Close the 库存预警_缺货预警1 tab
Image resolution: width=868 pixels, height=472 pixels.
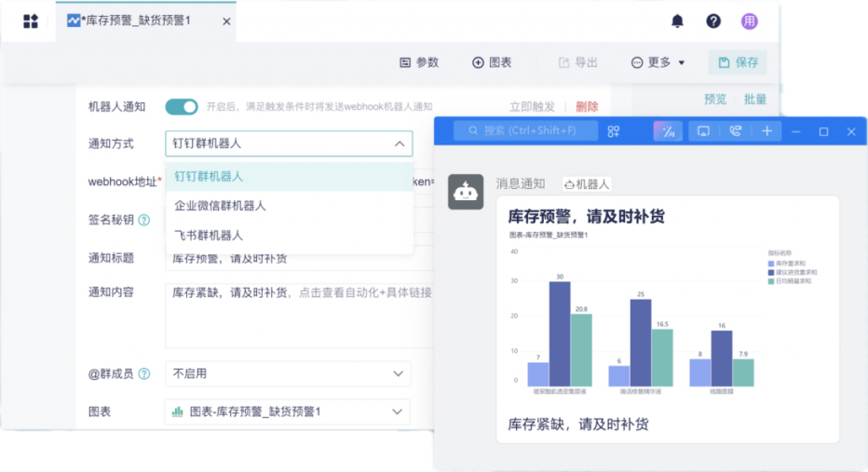pyautogui.click(x=226, y=21)
